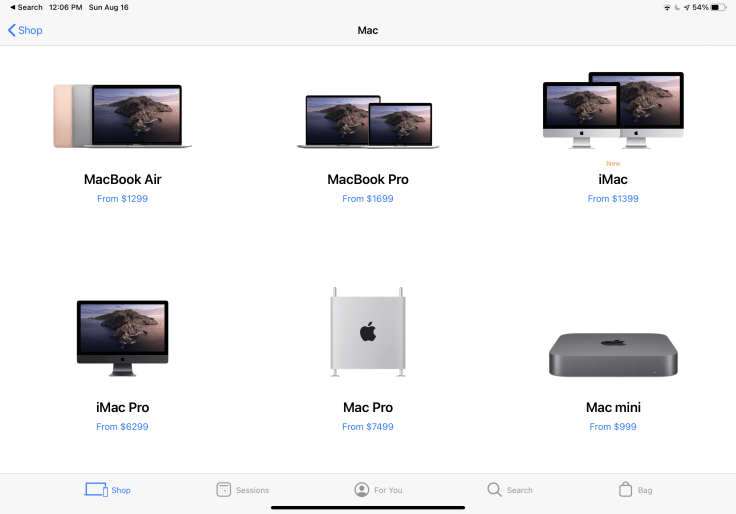Select the MacBook Pro title

click(x=368, y=179)
